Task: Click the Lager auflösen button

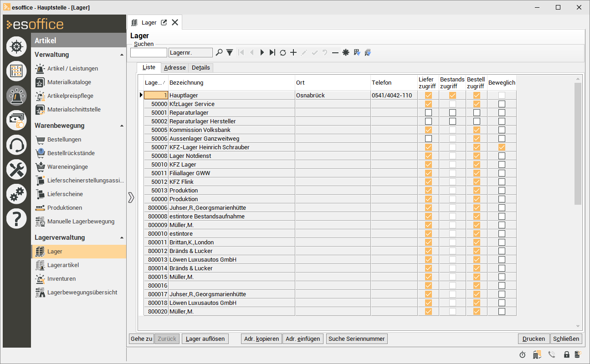Action: pyautogui.click(x=205, y=339)
